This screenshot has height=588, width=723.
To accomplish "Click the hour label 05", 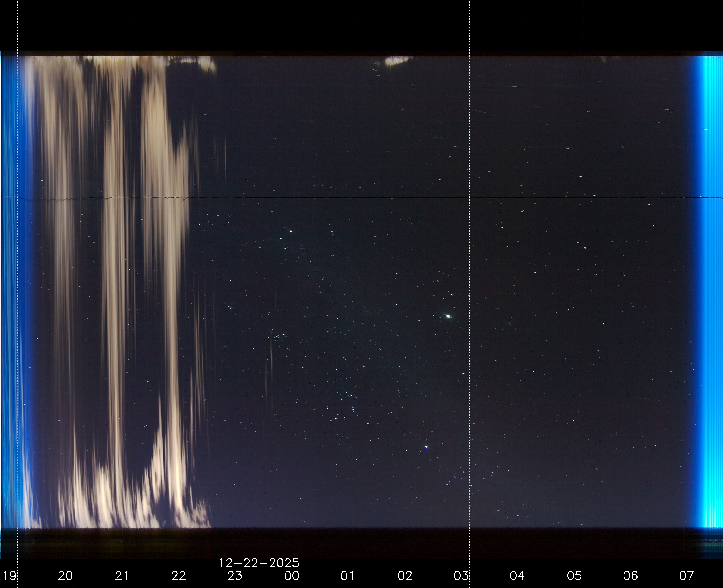I will (x=574, y=575).
